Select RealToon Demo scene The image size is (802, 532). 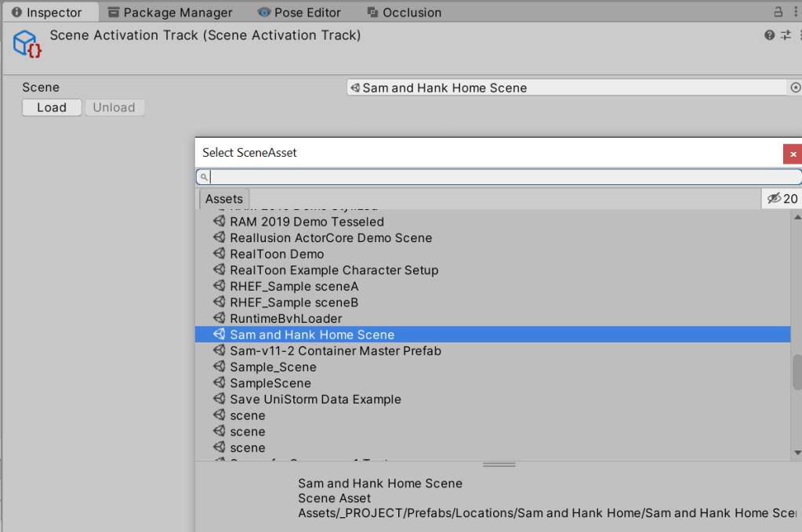click(x=492, y=254)
